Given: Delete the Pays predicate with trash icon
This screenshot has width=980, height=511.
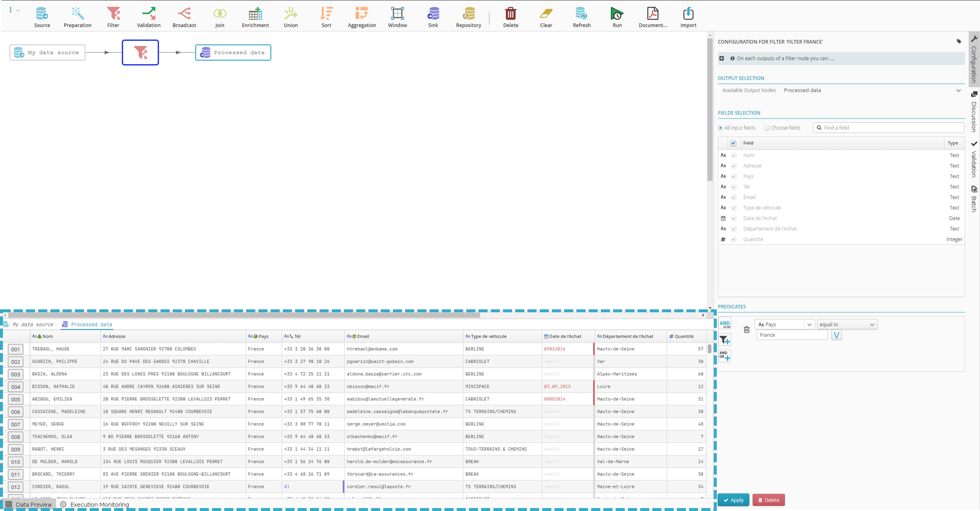Looking at the screenshot, I should (747, 329).
